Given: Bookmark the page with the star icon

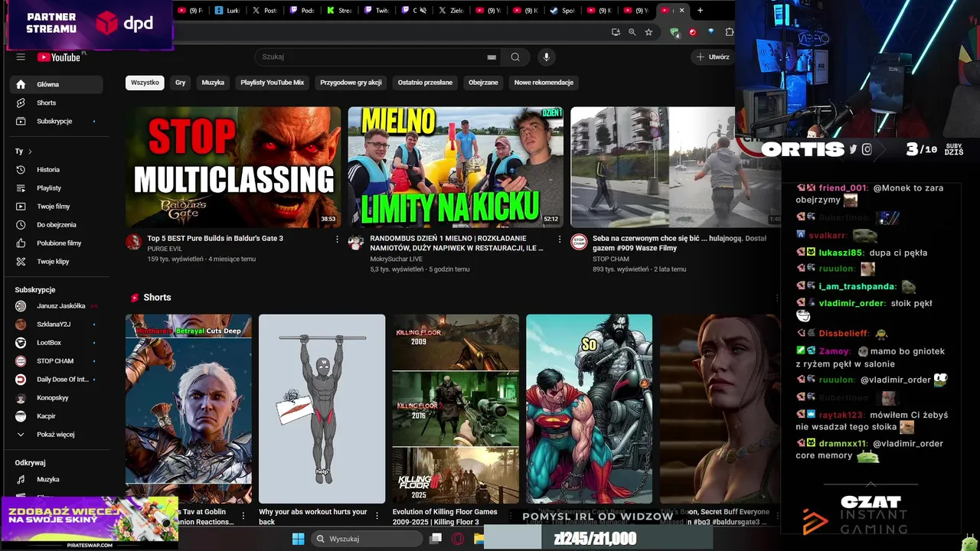Looking at the screenshot, I should coord(648,32).
